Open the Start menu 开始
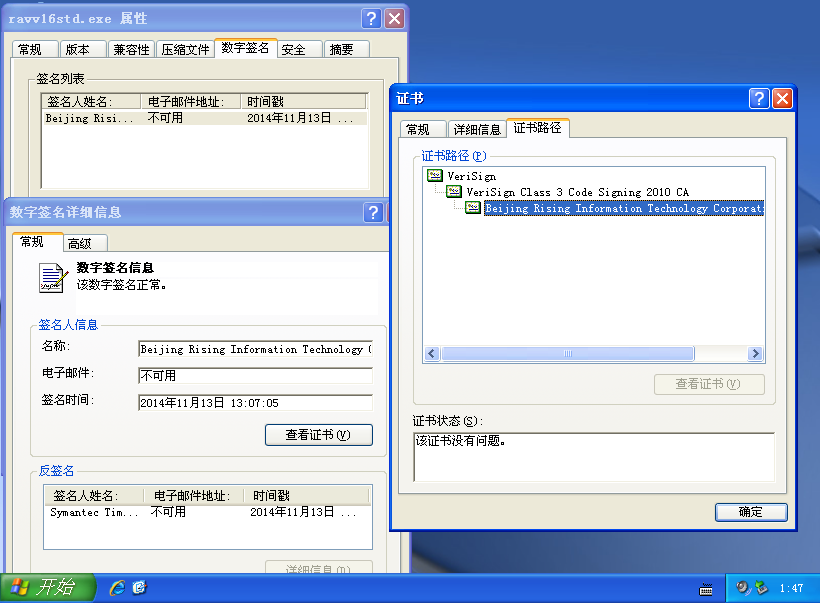 click(x=48, y=588)
